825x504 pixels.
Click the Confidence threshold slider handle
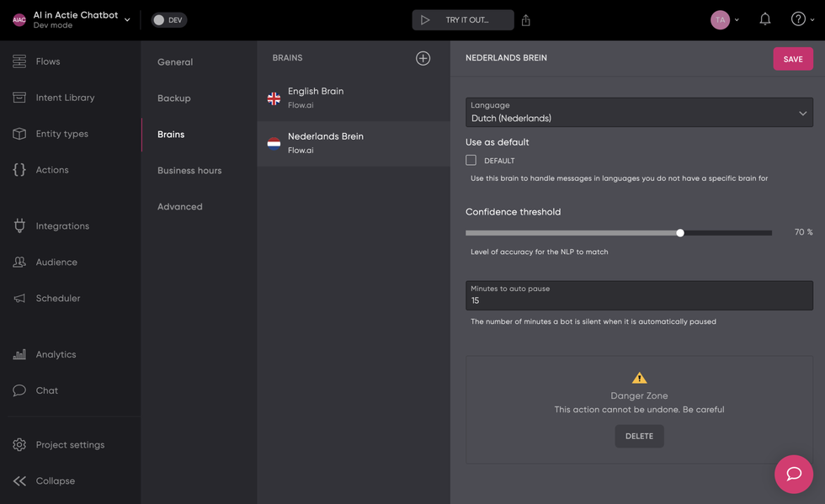coord(680,233)
